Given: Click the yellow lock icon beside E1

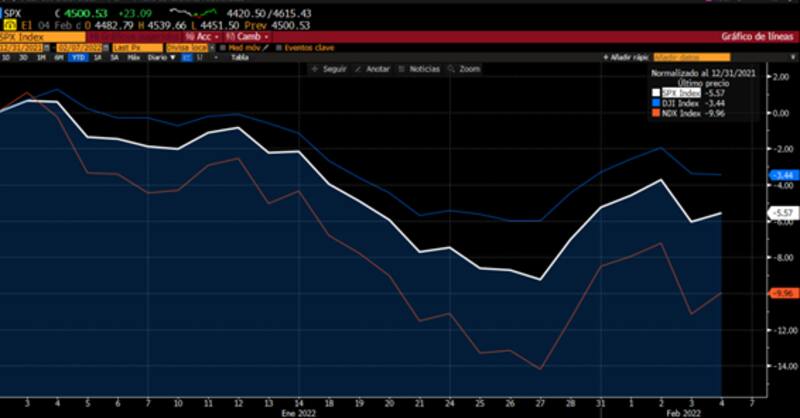Looking at the screenshot, I should [x=8, y=24].
